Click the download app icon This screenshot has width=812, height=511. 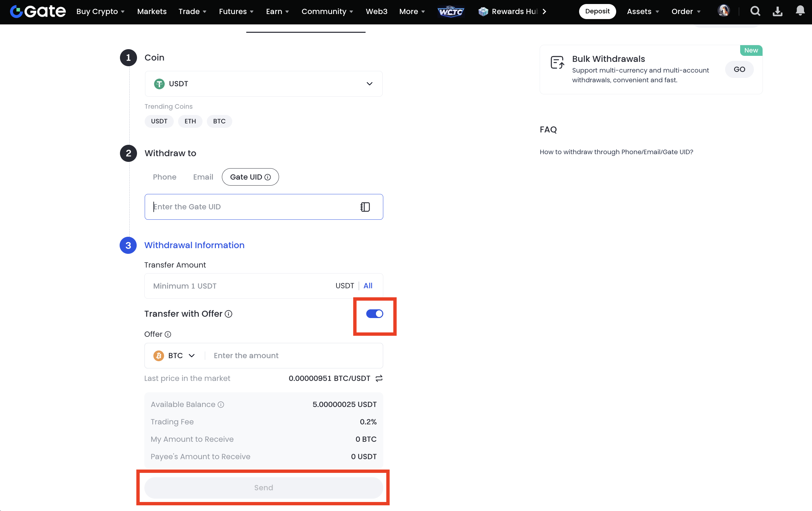point(778,11)
